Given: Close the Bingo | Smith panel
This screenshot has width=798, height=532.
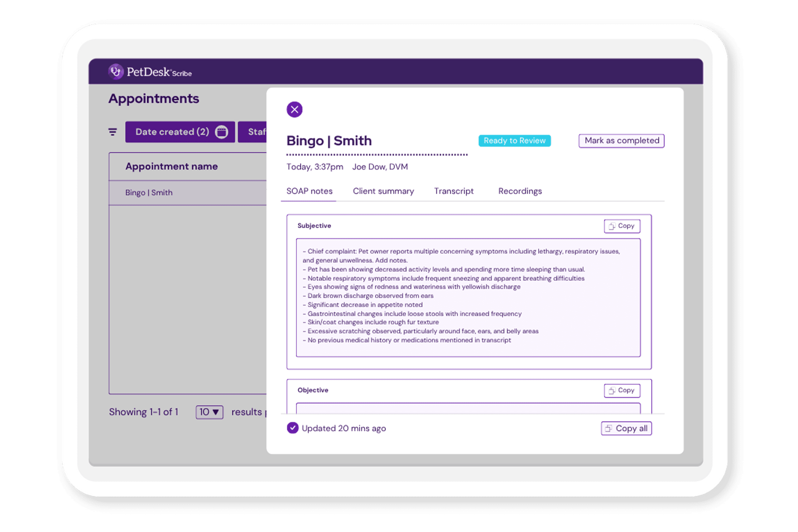Looking at the screenshot, I should [294, 110].
